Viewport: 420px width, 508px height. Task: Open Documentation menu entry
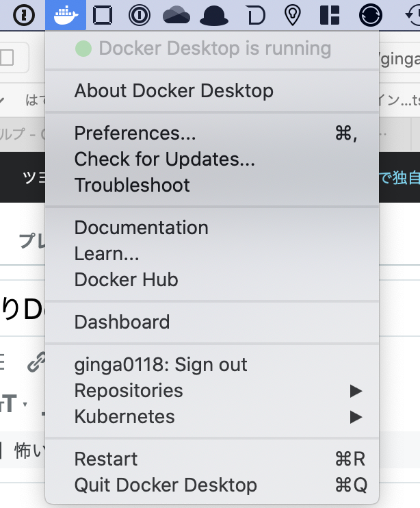click(212, 227)
